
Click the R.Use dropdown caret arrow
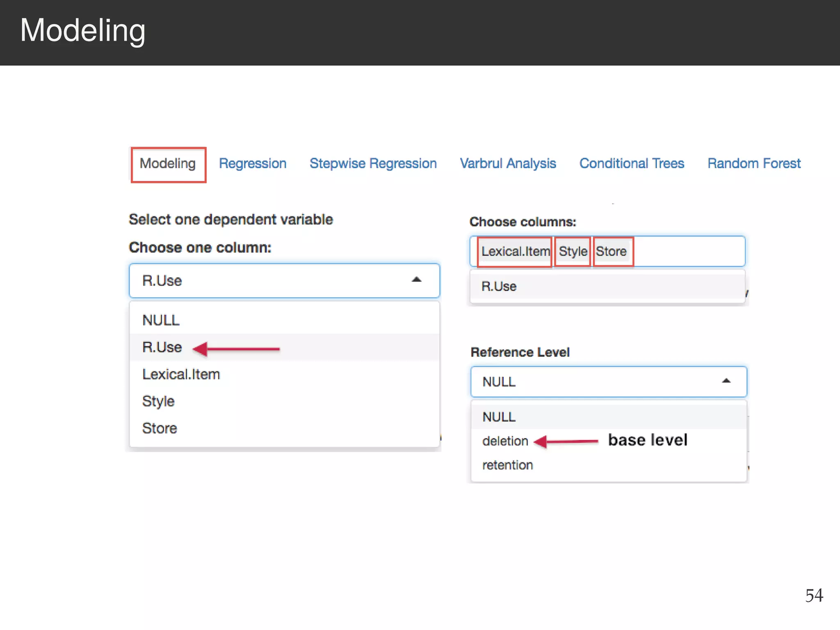416,280
